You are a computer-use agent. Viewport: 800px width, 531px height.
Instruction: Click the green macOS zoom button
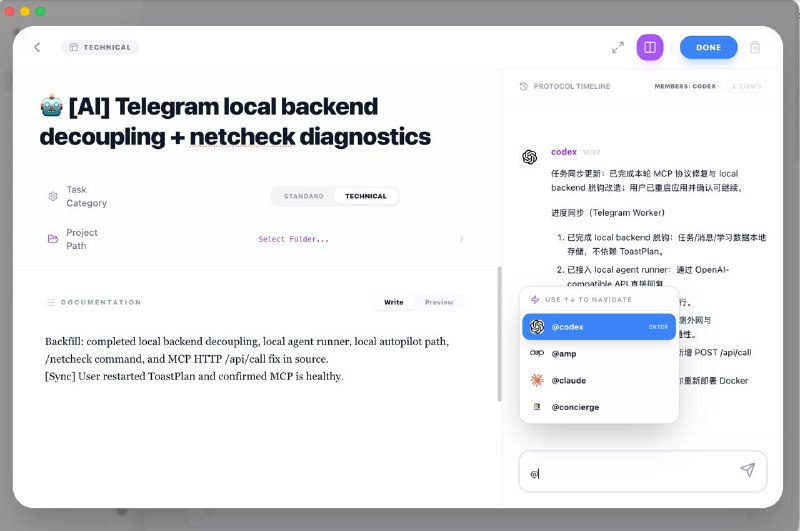click(x=40, y=11)
